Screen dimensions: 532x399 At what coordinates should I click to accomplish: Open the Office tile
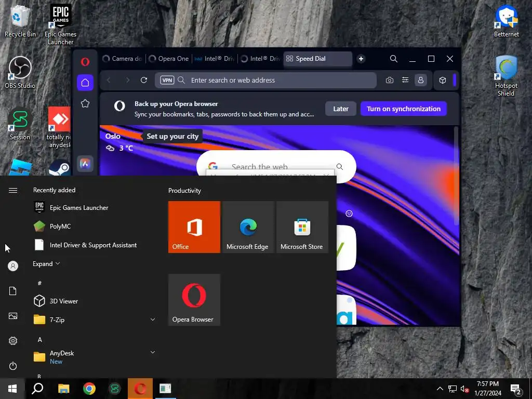pyautogui.click(x=194, y=227)
